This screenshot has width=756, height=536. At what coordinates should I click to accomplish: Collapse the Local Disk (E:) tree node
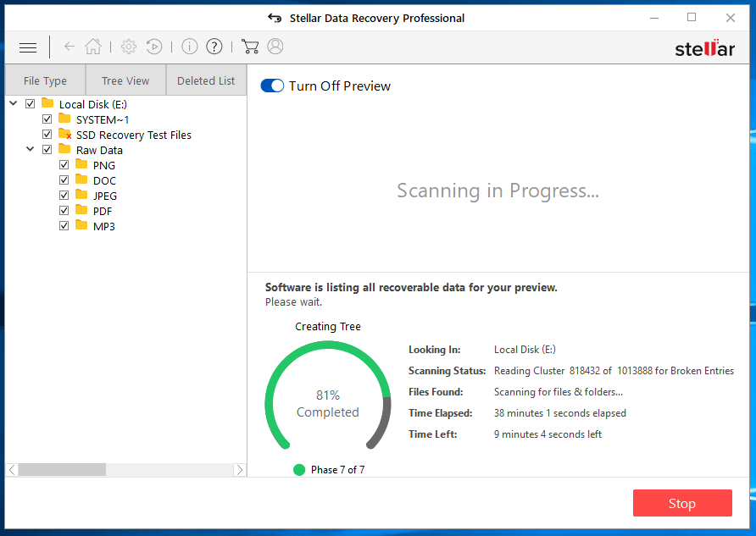tap(14, 103)
